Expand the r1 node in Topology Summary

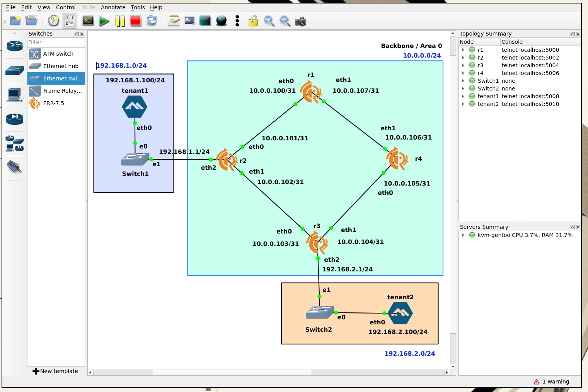pos(463,50)
